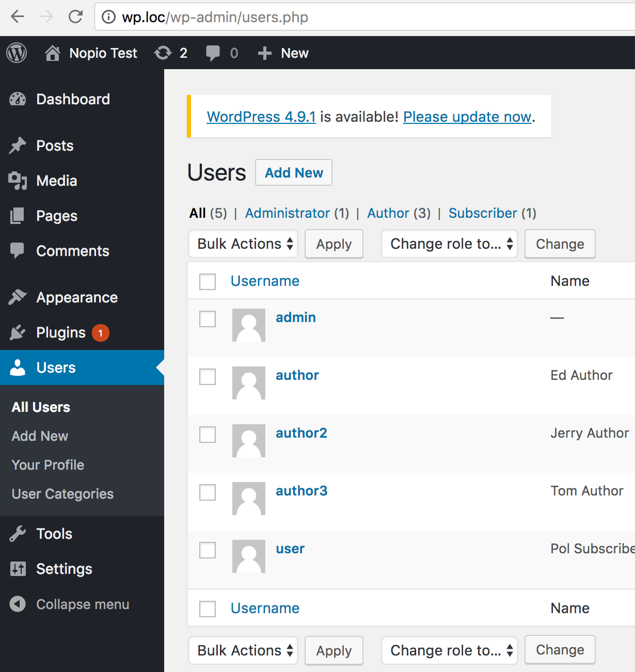Filter users by Administrator role
635x672 pixels.
pyautogui.click(x=288, y=213)
